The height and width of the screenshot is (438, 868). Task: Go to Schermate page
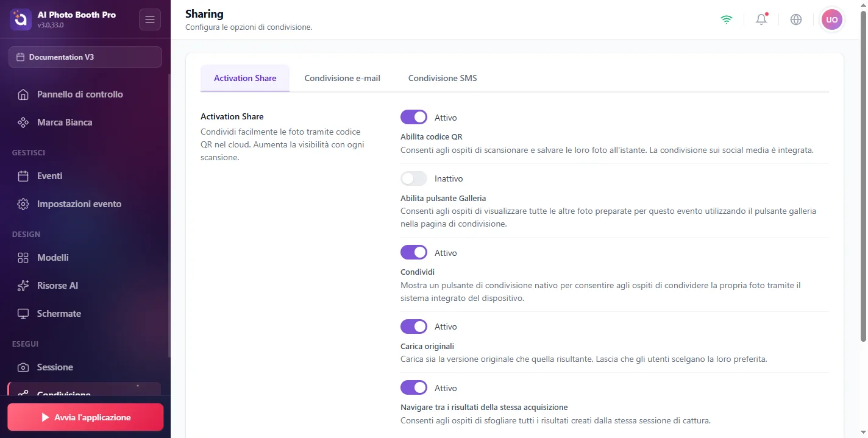pos(84,314)
